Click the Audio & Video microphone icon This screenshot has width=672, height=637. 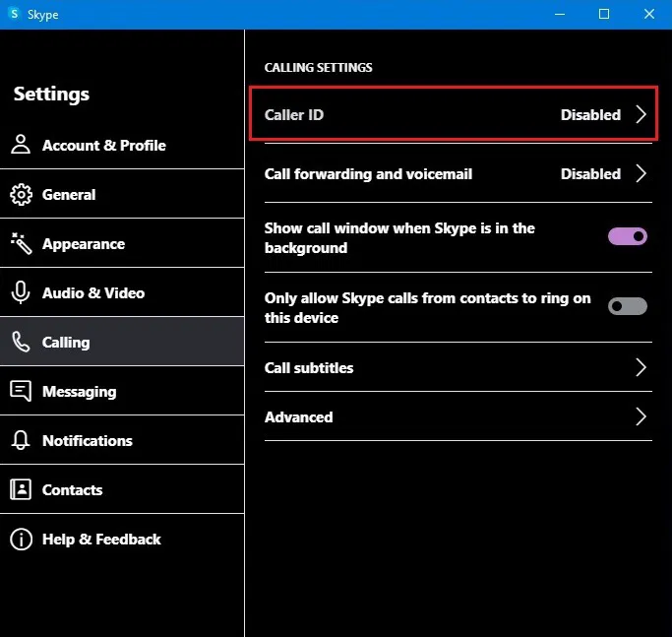pyautogui.click(x=21, y=292)
